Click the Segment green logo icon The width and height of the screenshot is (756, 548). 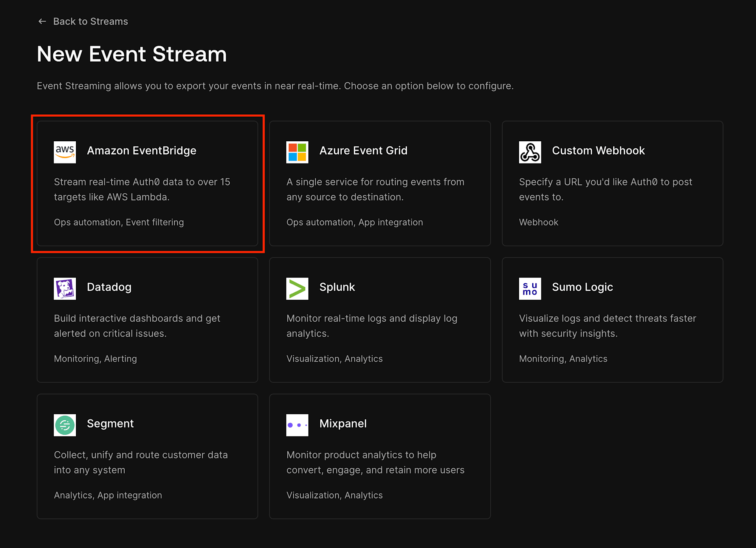coord(65,425)
